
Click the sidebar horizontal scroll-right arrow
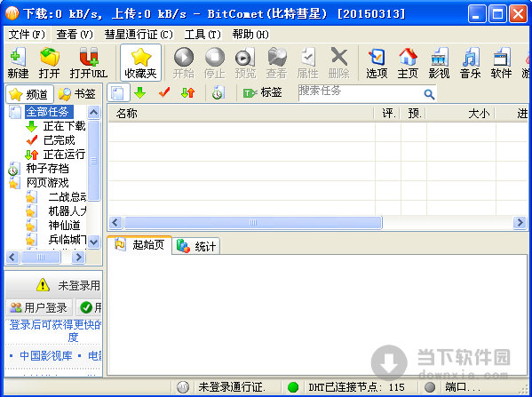pos(78,258)
